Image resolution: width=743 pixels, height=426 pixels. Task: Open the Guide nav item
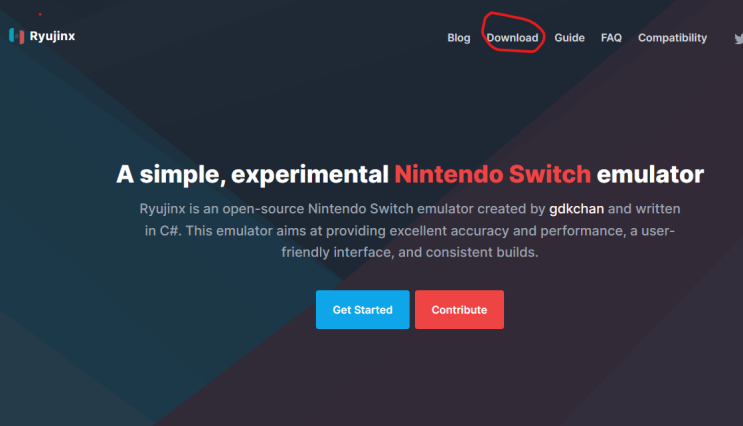tap(570, 38)
